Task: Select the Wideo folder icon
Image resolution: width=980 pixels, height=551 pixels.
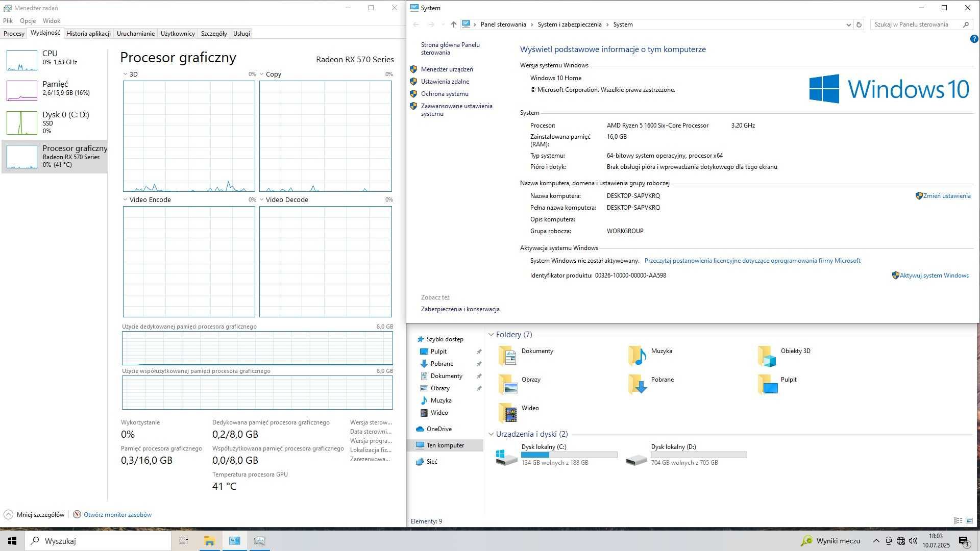Action: (508, 413)
